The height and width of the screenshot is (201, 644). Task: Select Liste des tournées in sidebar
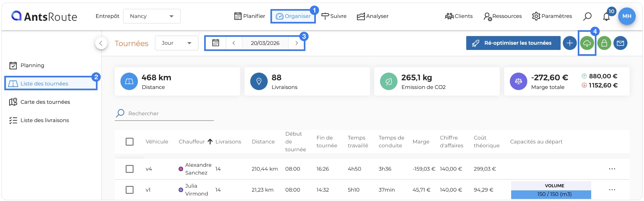tap(51, 84)
